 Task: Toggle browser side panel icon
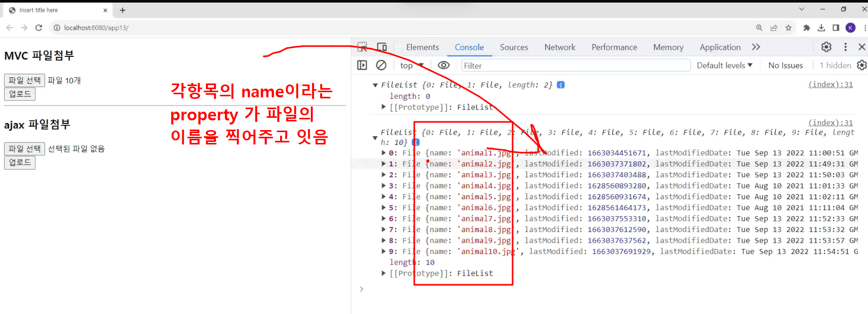[x=836, y=28]
